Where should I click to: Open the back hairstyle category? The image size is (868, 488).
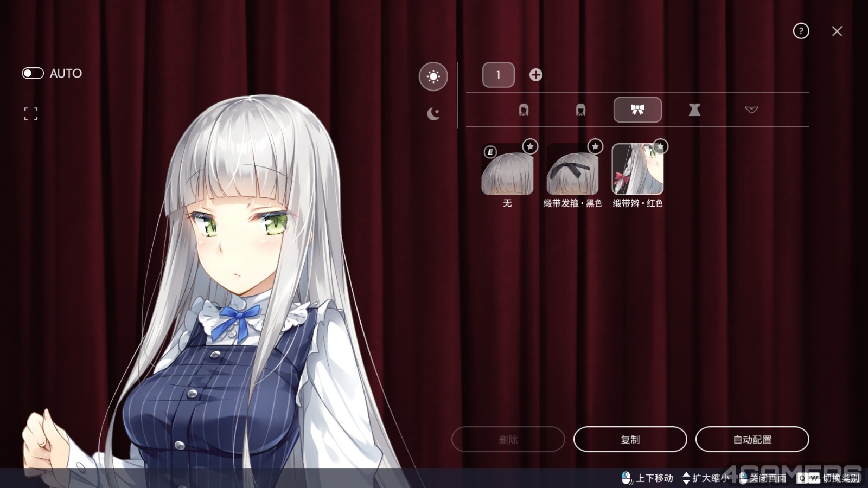point(524,110)
